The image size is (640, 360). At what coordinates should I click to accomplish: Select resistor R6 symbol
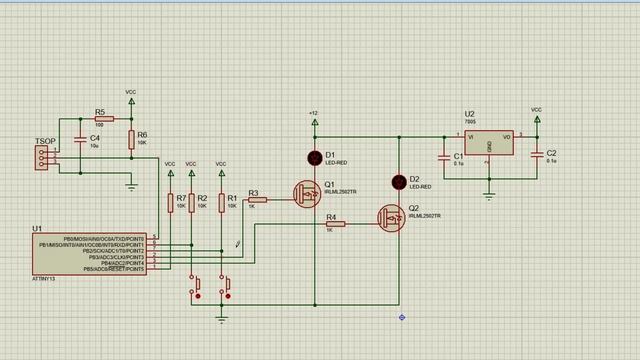pyautogui.click(x=131, y=140)
